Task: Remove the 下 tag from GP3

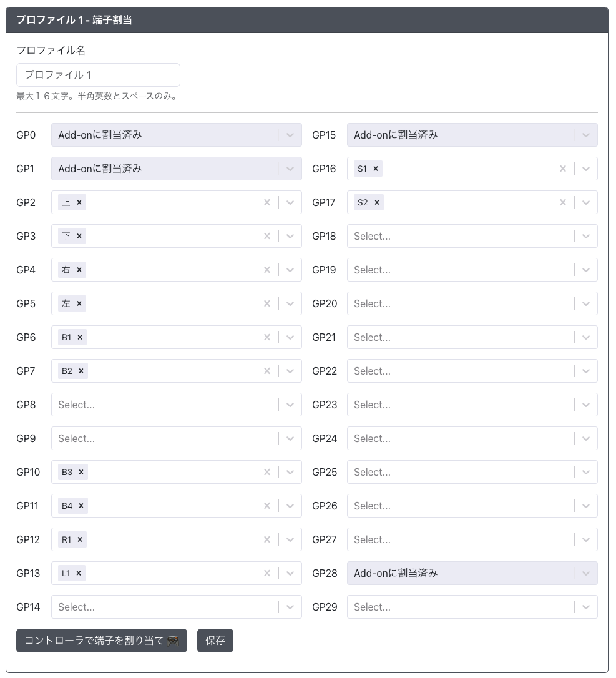Action: [x=79, y=236]
